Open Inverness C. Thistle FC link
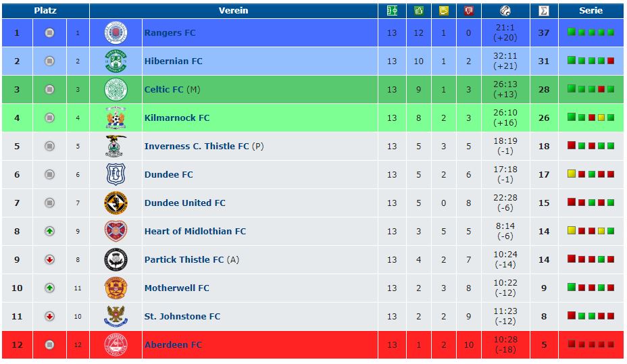Screen dimensions: 627x364 tap(197, 147)
